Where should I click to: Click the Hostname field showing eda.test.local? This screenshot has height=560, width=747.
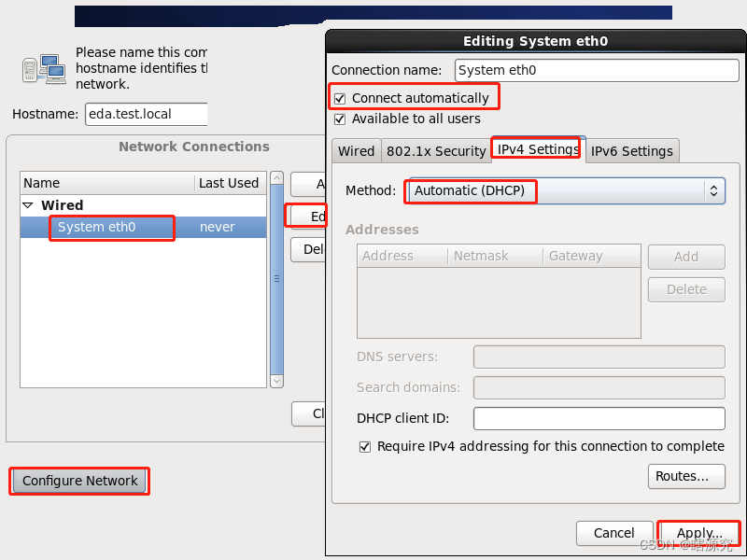146,114
